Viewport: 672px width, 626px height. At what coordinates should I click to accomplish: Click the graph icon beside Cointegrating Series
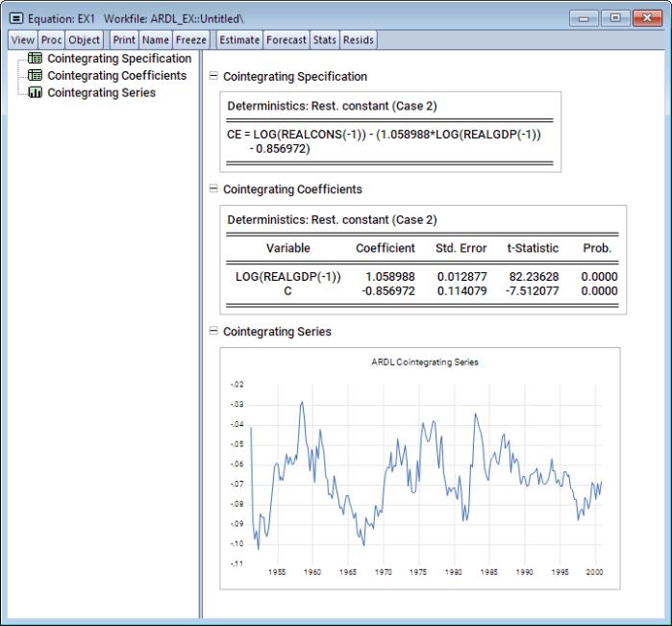pyautogui.click(x=37, y=93)
